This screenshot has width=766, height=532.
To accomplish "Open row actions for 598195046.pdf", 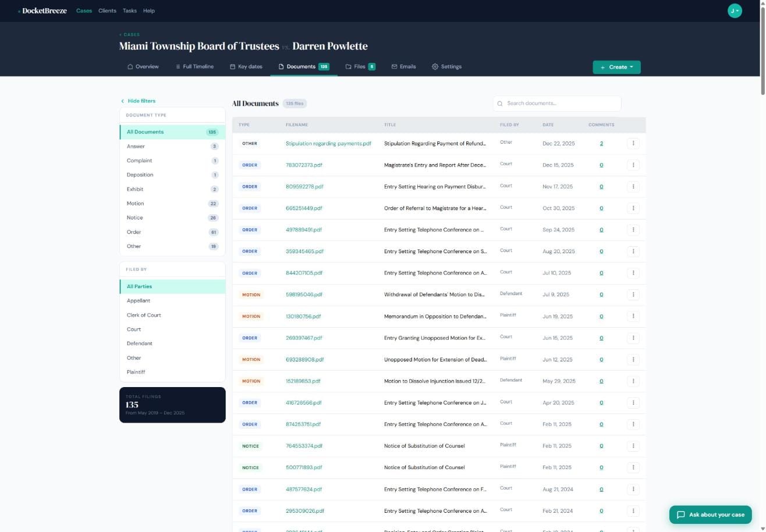I will pos(633,295).
